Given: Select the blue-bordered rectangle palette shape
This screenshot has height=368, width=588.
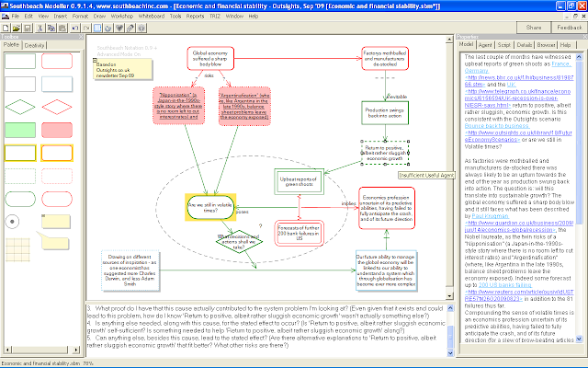Looking at the screenshot, I should [x=57, y=84].
